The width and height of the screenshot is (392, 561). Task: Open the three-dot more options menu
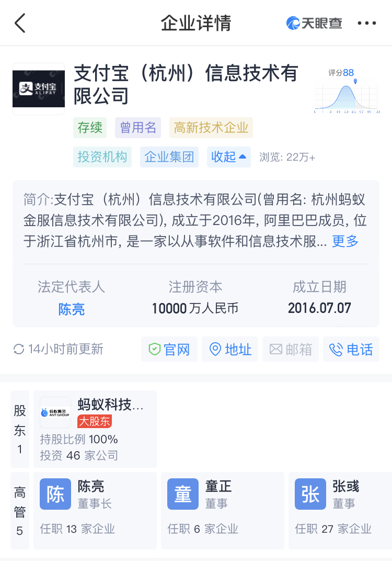click(x=366, y=23)
